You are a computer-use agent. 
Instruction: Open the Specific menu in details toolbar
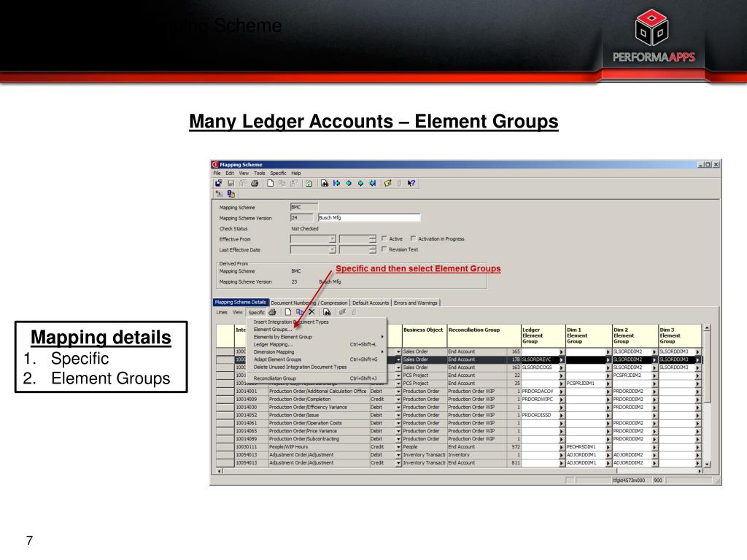tap(256, 312)
